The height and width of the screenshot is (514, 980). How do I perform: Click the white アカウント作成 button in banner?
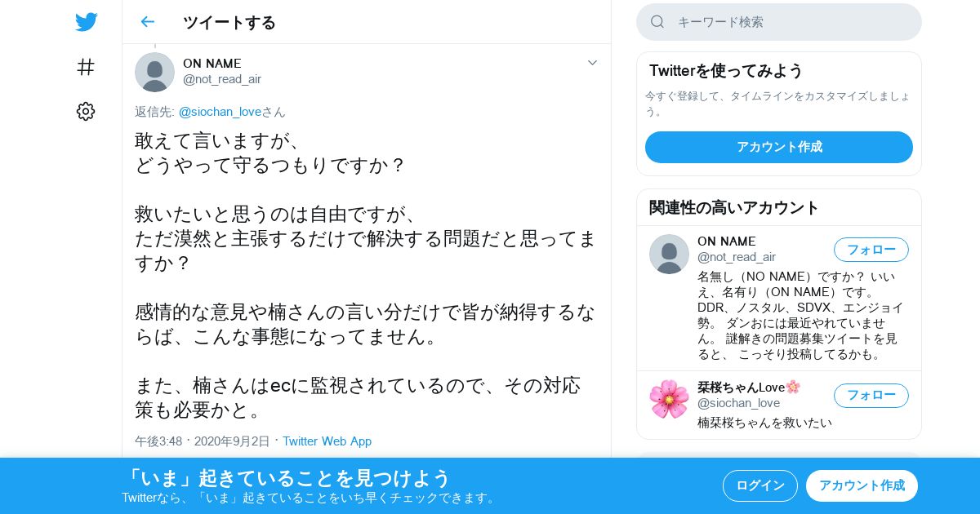tap(862, 485)
